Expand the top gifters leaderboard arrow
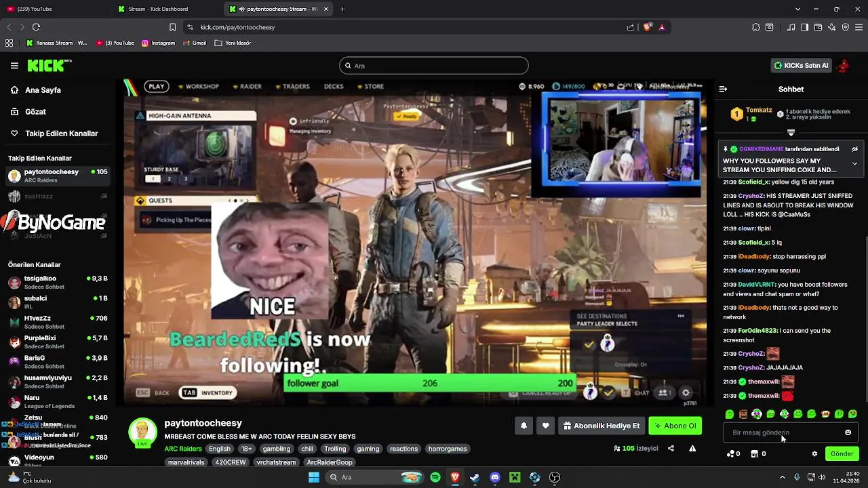This screenshot has height=488, width=868. [x=791, y=133]
